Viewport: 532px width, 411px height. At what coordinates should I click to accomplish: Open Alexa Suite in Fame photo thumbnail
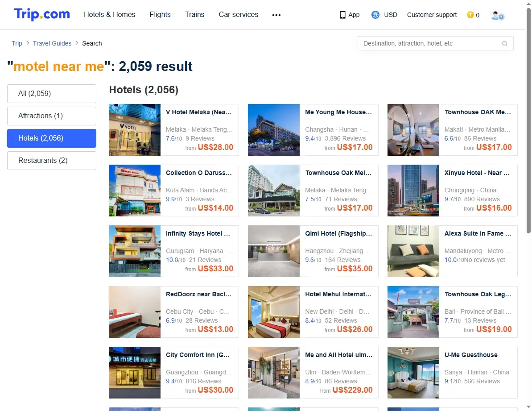(413, 252)
